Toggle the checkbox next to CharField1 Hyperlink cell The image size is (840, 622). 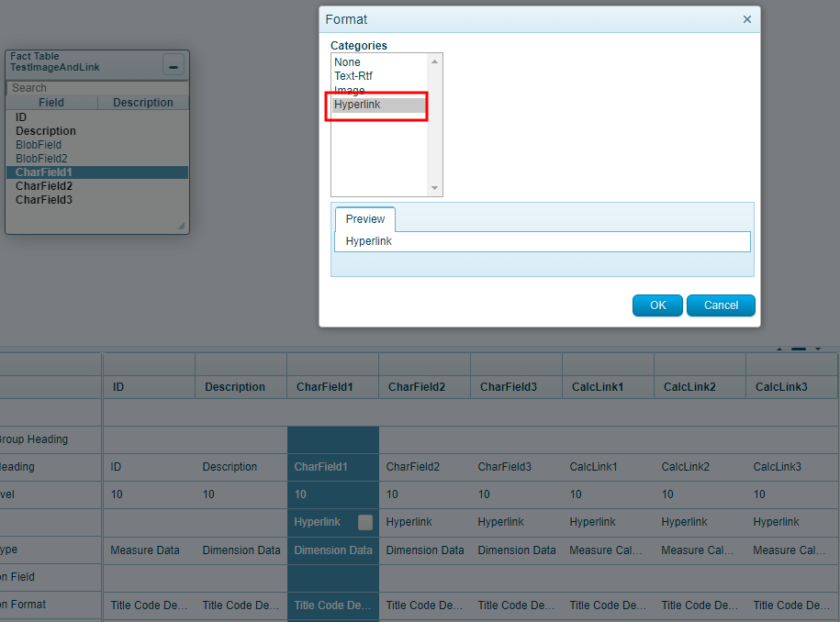click(365, 522)
